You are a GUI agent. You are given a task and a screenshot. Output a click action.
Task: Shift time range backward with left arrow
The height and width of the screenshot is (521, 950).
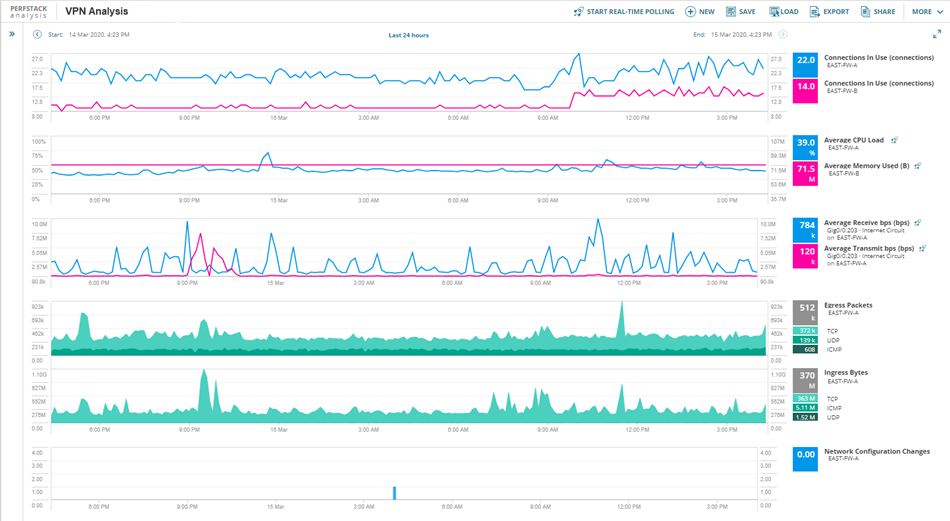(37, 35)
